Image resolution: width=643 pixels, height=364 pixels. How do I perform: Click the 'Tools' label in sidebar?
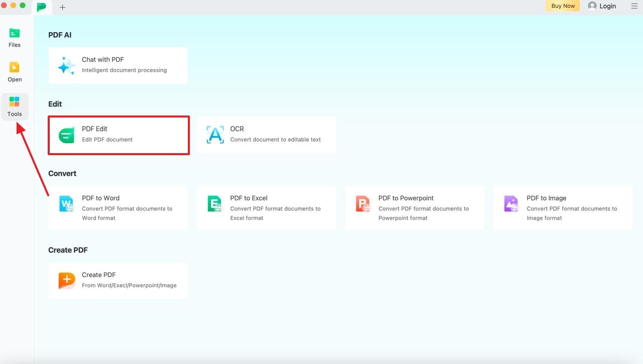15,114
